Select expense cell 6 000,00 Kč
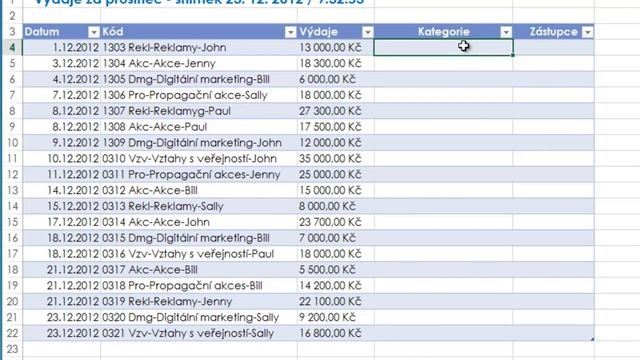 (x=336, y=79)
